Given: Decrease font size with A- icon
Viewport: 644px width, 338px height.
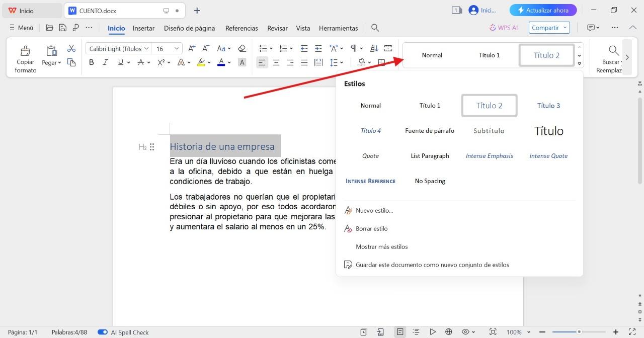Looking at the screenshot, I should tap(206, 48).
